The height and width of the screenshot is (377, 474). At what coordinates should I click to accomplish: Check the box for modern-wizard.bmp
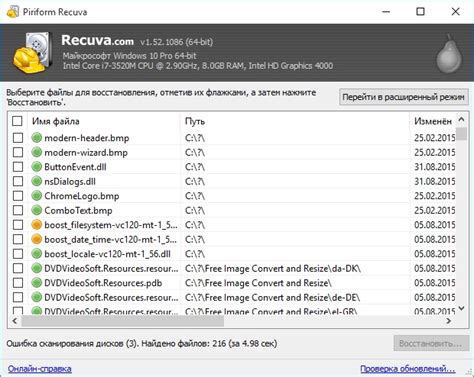[x=18, y=152]
